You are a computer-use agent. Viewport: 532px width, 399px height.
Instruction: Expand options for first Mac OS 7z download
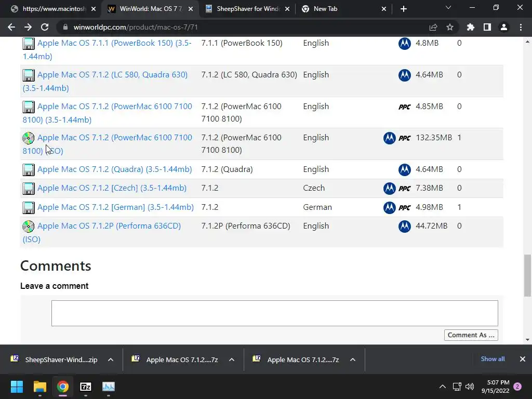[232, 360]
